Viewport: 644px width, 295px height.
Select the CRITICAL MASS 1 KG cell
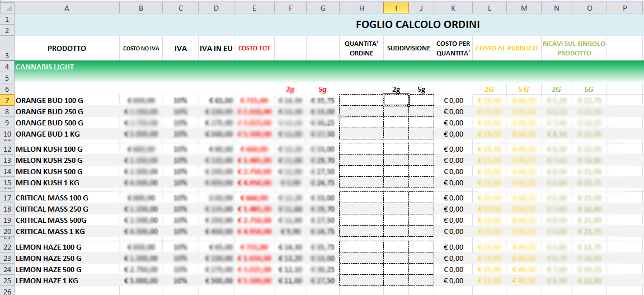[67, 231]
